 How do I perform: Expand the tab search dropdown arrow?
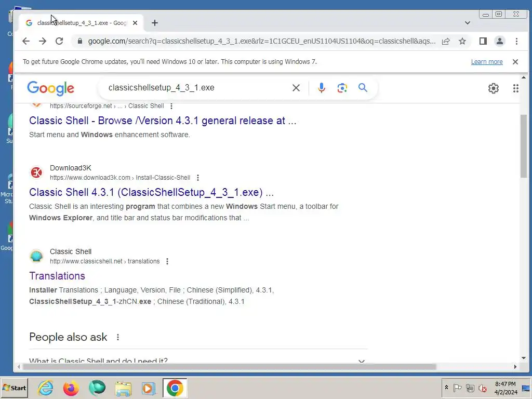[468, 23]
